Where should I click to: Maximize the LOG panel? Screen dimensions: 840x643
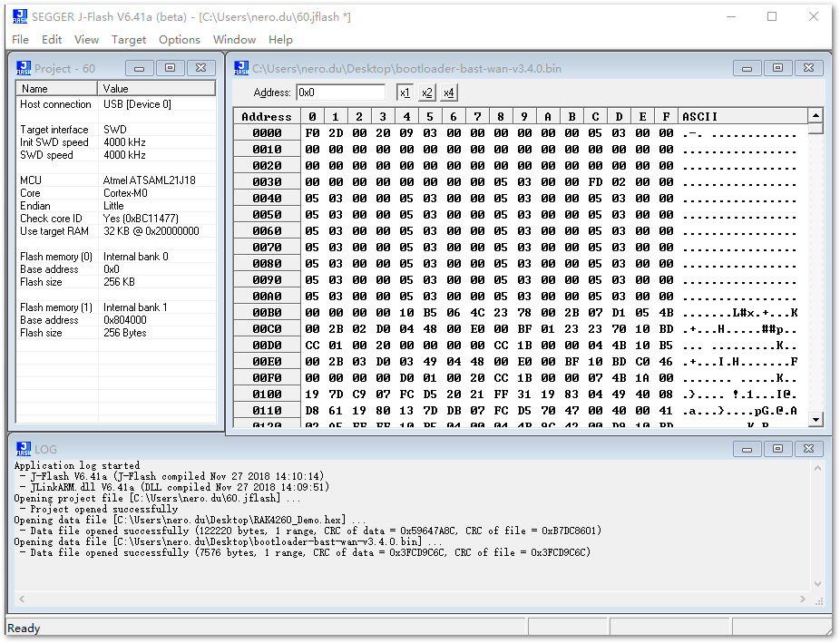(777, 449)
